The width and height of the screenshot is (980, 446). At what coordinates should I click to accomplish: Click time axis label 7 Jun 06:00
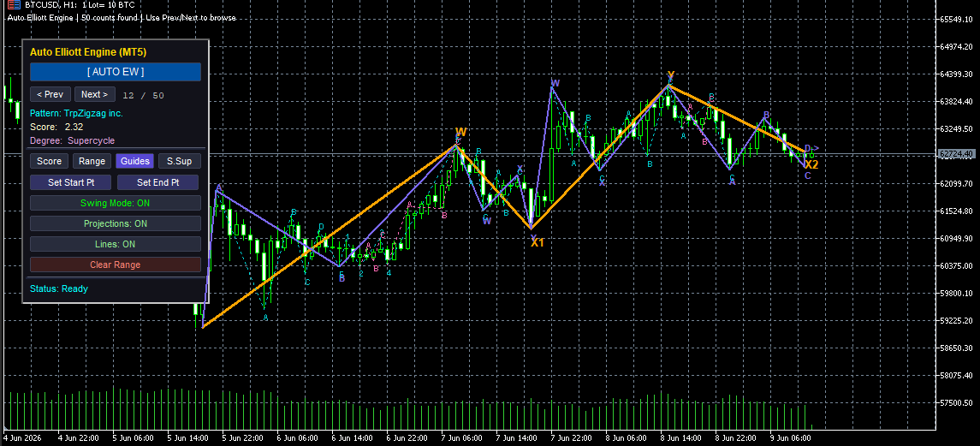[462, 438]
